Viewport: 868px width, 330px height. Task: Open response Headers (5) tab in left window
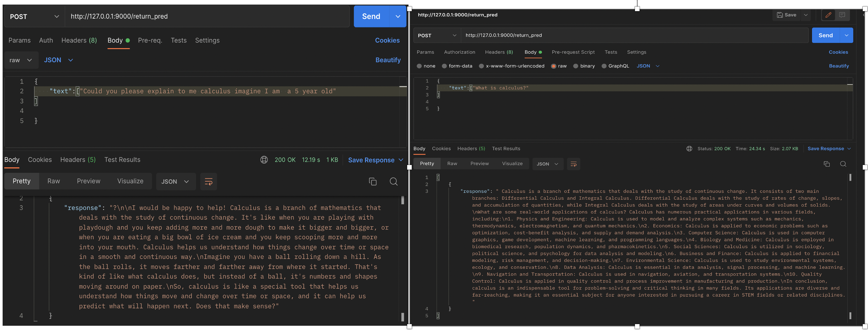pyautogui.click(x=78, y=160)
